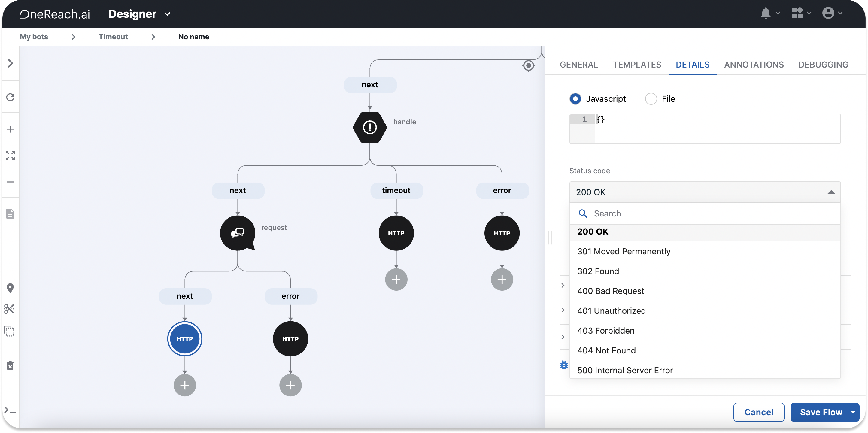Switch to the DEBUGGING tab
The width and height of the screenshot is (868, 433).
coord(823,65)
